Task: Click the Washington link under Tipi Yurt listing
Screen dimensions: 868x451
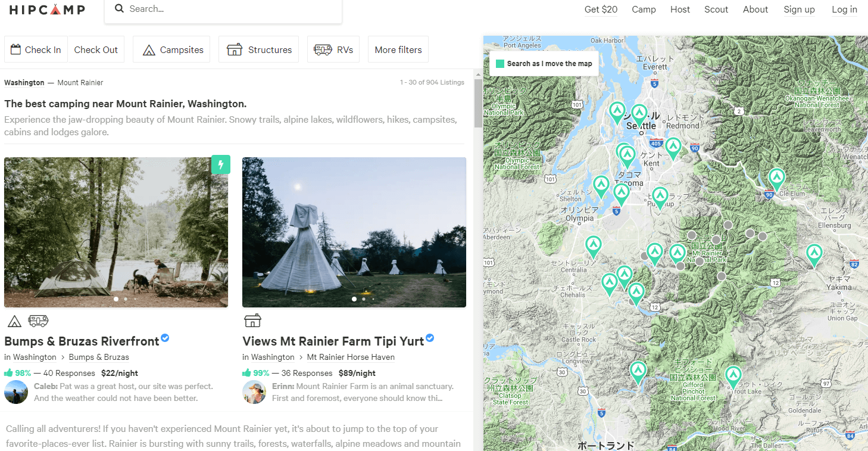Action: point(273,357)
